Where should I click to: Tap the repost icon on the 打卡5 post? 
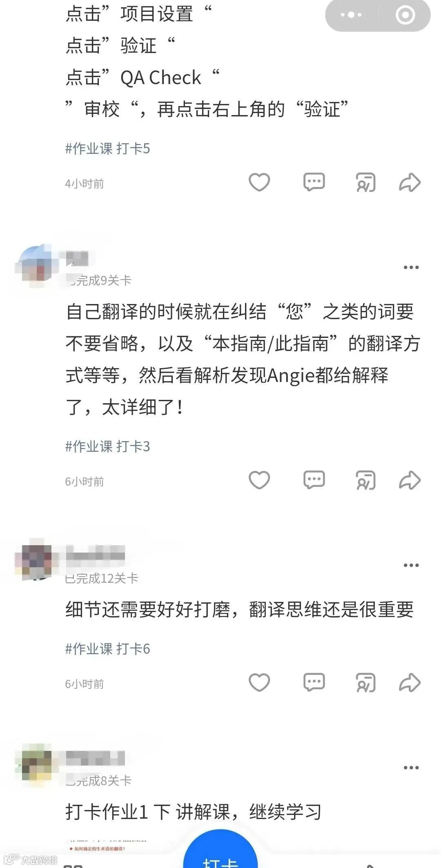pos(365,182)
